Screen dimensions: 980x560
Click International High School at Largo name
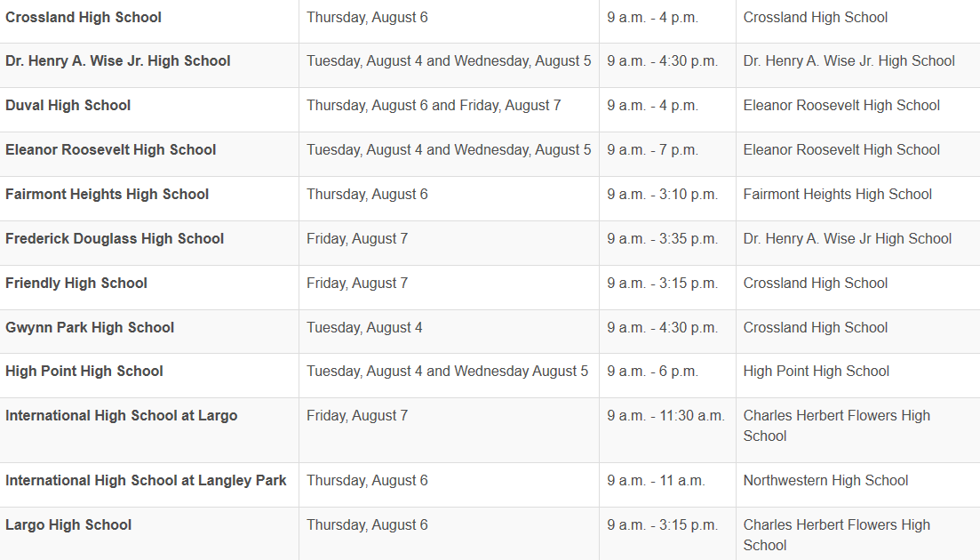[122, 416]
